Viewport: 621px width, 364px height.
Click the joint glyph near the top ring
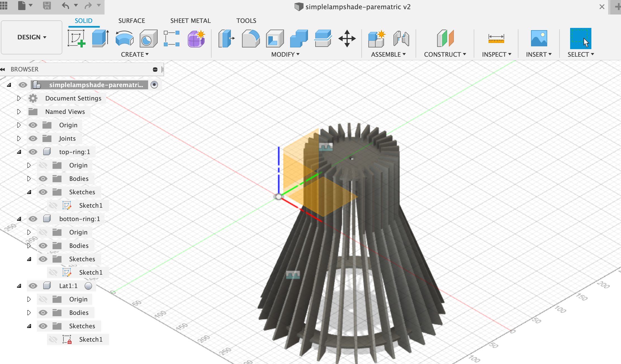[326, 147]
